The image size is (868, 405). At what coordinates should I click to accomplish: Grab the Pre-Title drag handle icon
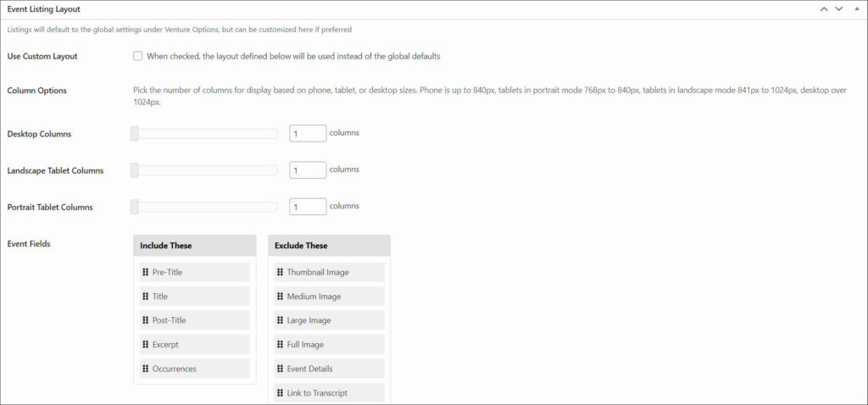coord(146,272)
